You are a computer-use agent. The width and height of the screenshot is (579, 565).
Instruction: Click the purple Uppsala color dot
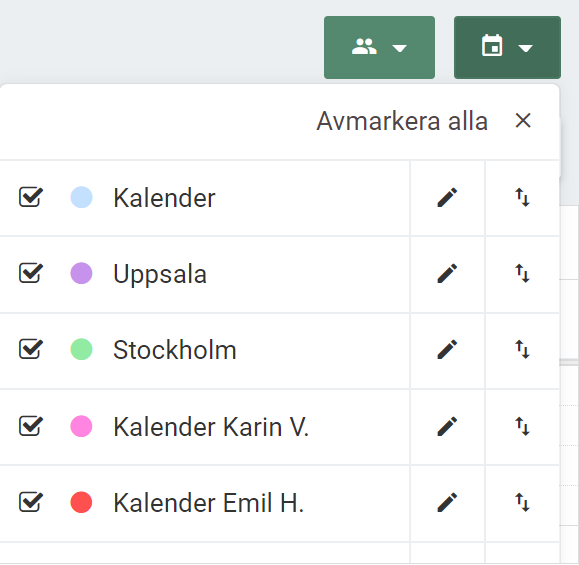[x=81, y=273]
